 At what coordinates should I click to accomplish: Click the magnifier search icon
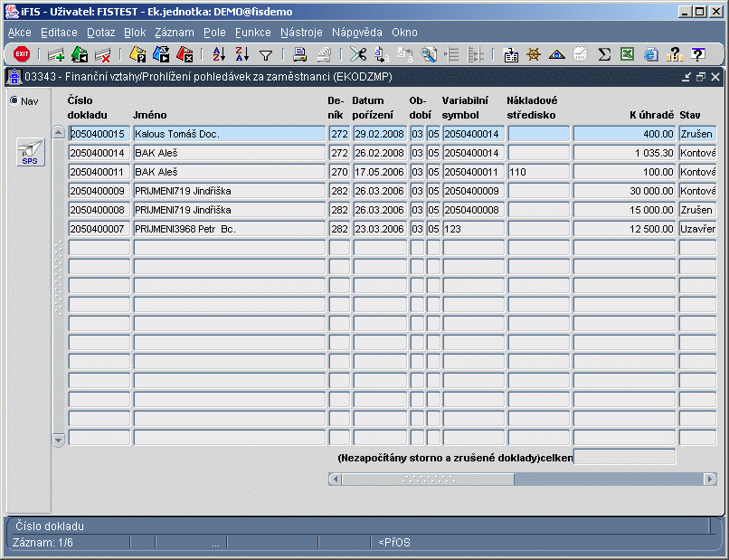pyautogui.click(x=429, y=54)
